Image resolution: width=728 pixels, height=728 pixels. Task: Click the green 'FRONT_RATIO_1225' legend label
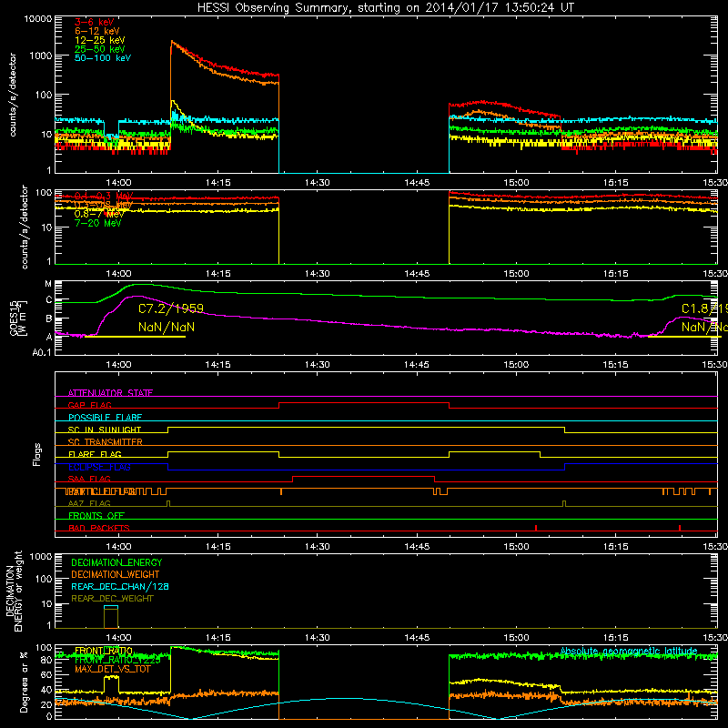tap(117, 660)
